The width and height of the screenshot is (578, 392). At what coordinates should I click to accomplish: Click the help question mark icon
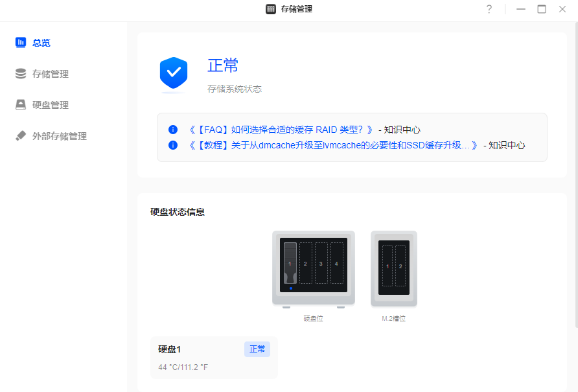click(x=489, y=9)
